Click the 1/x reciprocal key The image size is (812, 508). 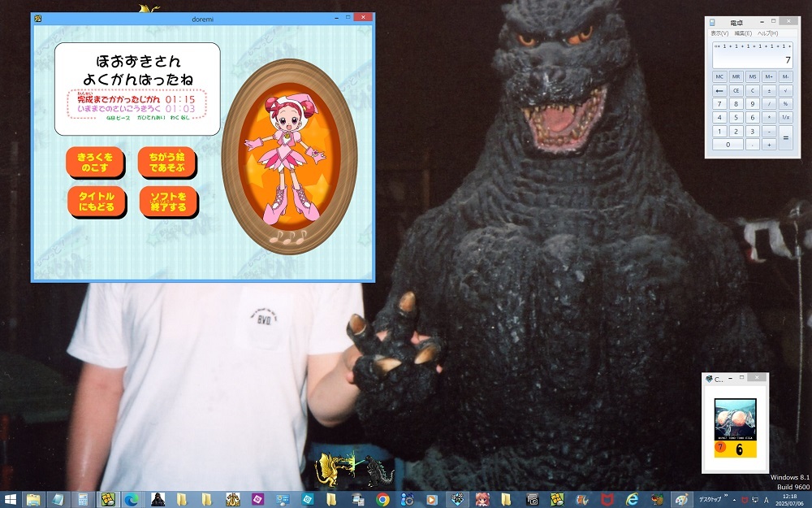(785, 117)
